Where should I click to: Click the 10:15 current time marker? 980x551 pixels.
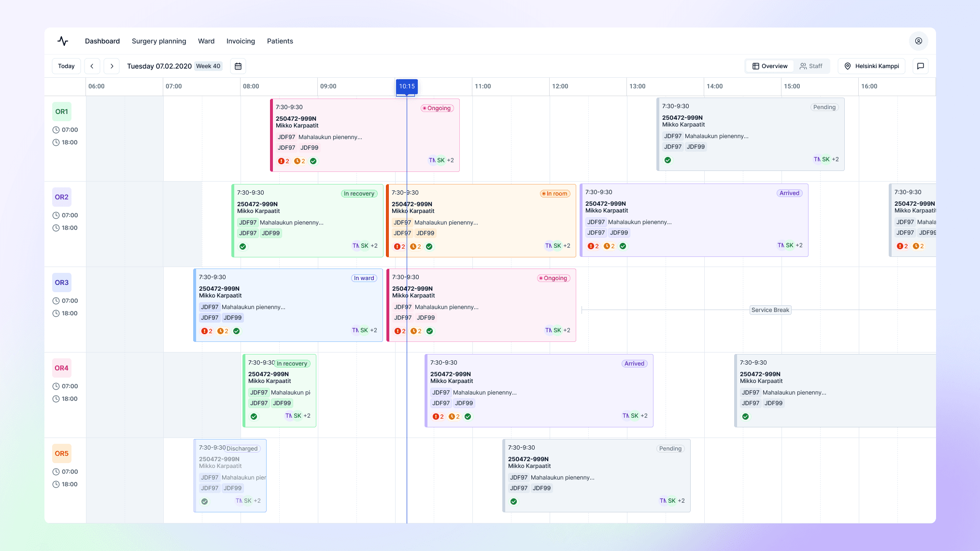407,86
